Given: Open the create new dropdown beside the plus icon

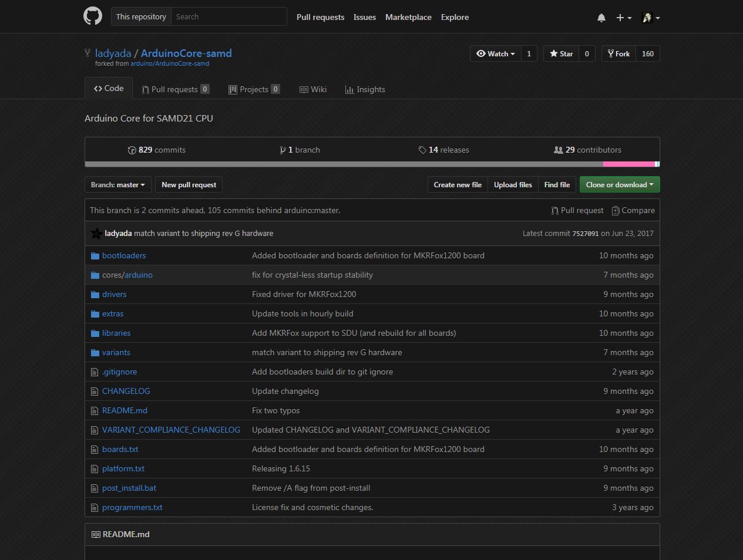Looking at the screenshot, I should [623, 17].
